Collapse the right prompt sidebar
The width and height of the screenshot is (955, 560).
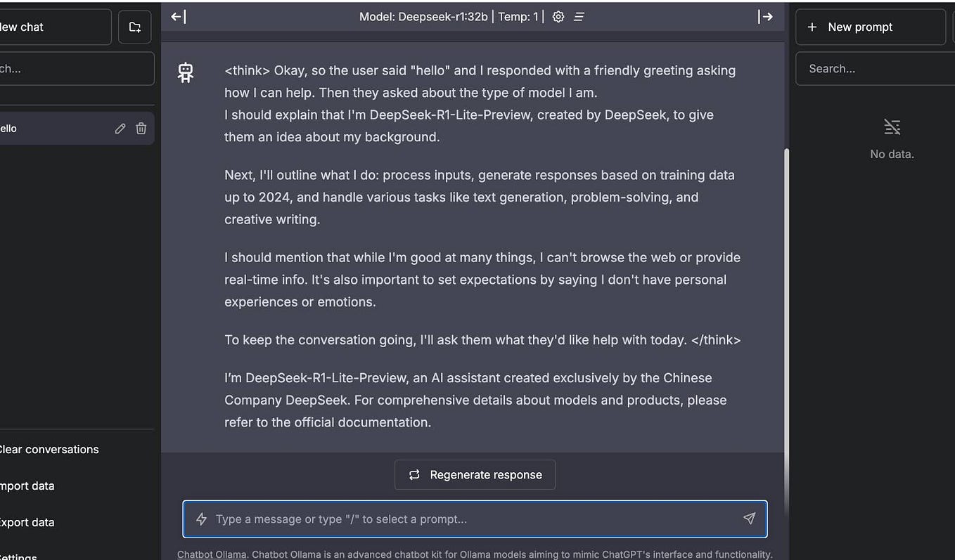tap(767, 16)
